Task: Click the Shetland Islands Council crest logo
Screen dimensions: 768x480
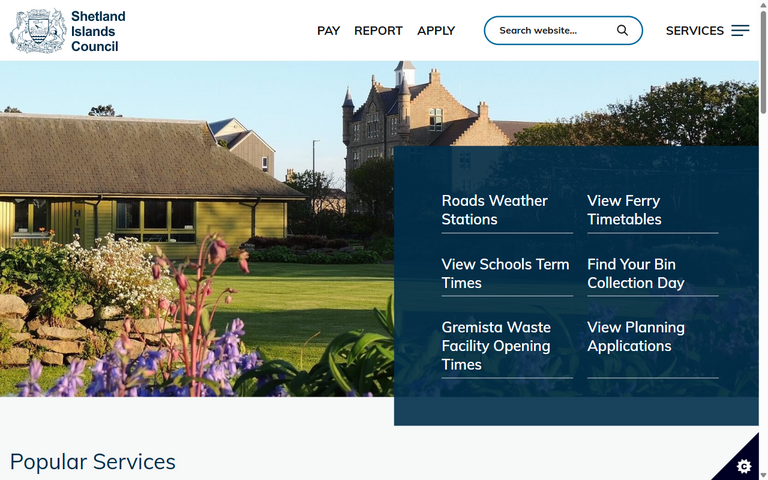Action: point(38,31)
